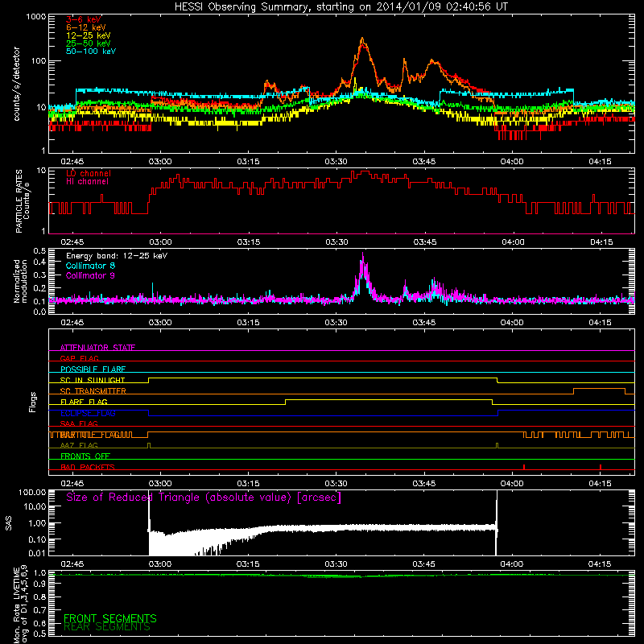Click the ECLIPSE FLAG label
Image resolution: width=644 pixels, height=644 pixels.
coord(88,413)
